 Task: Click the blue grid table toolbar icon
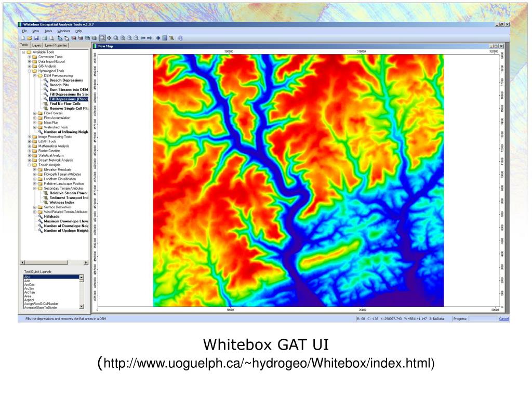pos(165,38)
